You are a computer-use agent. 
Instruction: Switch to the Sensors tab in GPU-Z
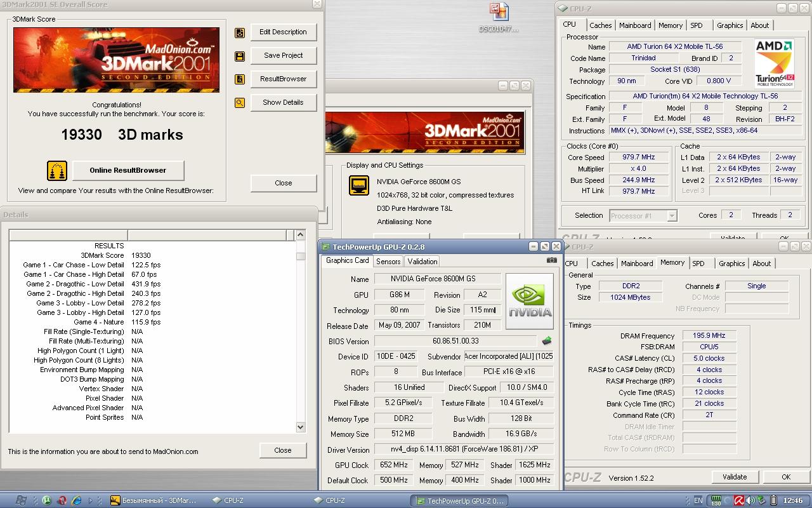pyautogui.click(x=388, y=262)
